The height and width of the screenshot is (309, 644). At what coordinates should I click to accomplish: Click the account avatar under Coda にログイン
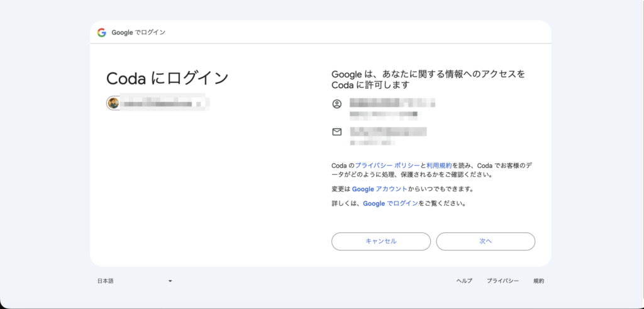click(x=113, y=103)
